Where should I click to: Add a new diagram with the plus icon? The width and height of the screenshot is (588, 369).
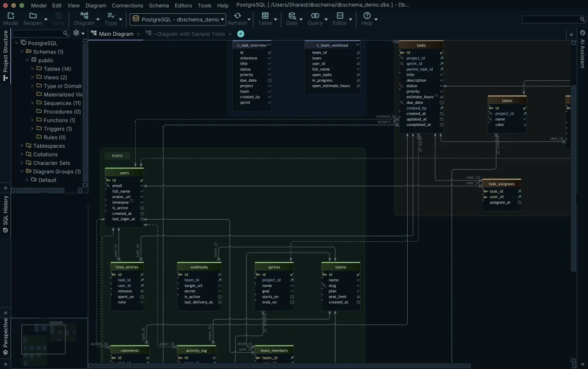point(241,34)
